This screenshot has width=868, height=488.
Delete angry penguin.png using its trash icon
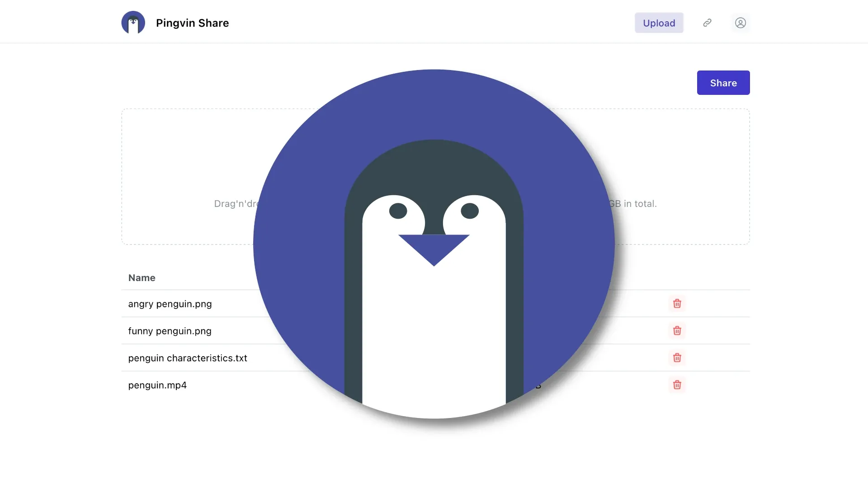pos(677,304)
